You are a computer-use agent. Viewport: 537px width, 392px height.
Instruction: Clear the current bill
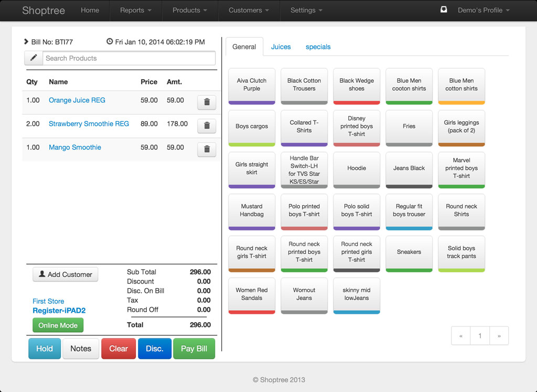click(119, 349)
